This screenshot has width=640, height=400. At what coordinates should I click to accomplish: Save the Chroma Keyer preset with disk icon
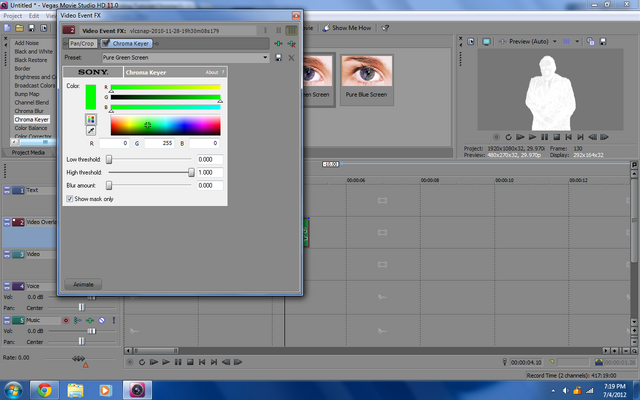click(x=278, y=58)
